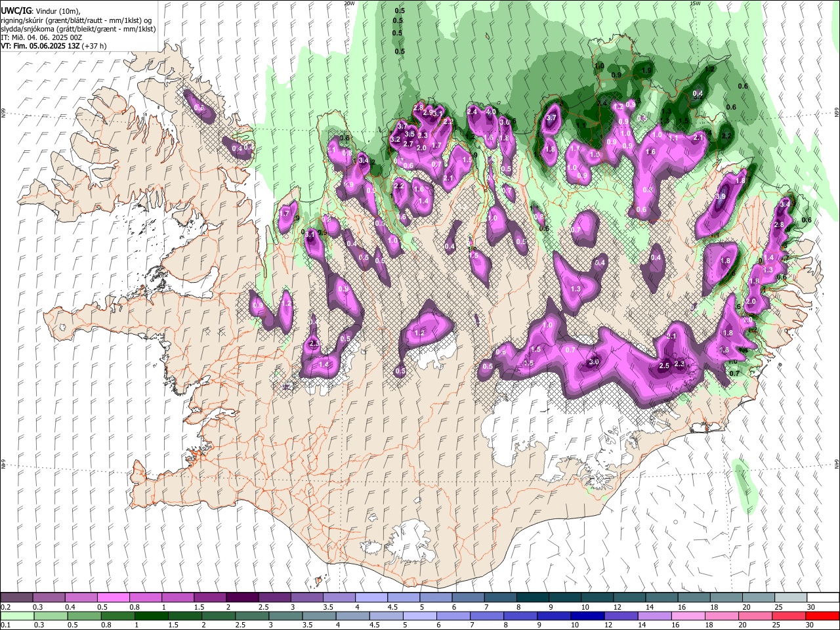This screenshot has width=840, height=630.
Task: Click the lavender snow swatch between 4 and 4.5
Action: point(371,597)
